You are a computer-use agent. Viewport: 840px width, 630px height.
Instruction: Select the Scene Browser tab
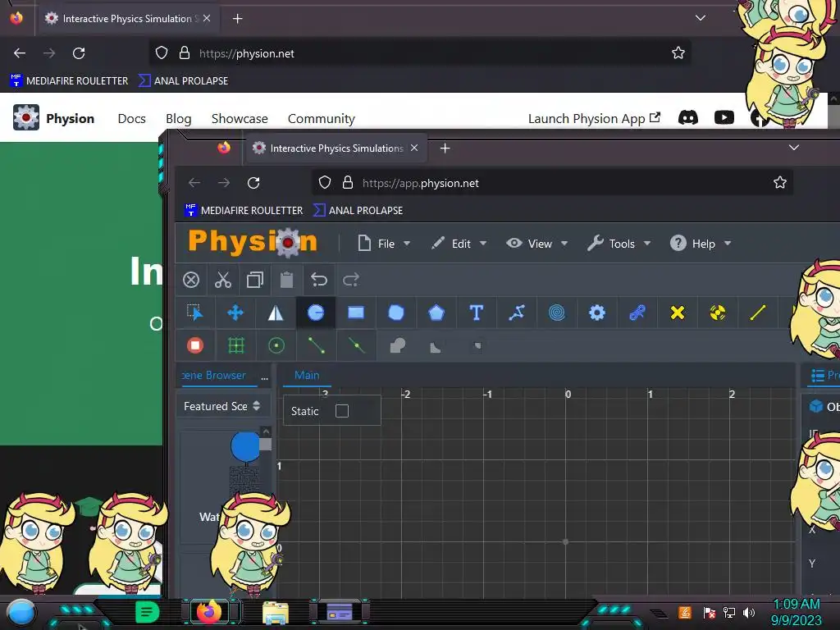pyautogui.click(x=214, y=375)
